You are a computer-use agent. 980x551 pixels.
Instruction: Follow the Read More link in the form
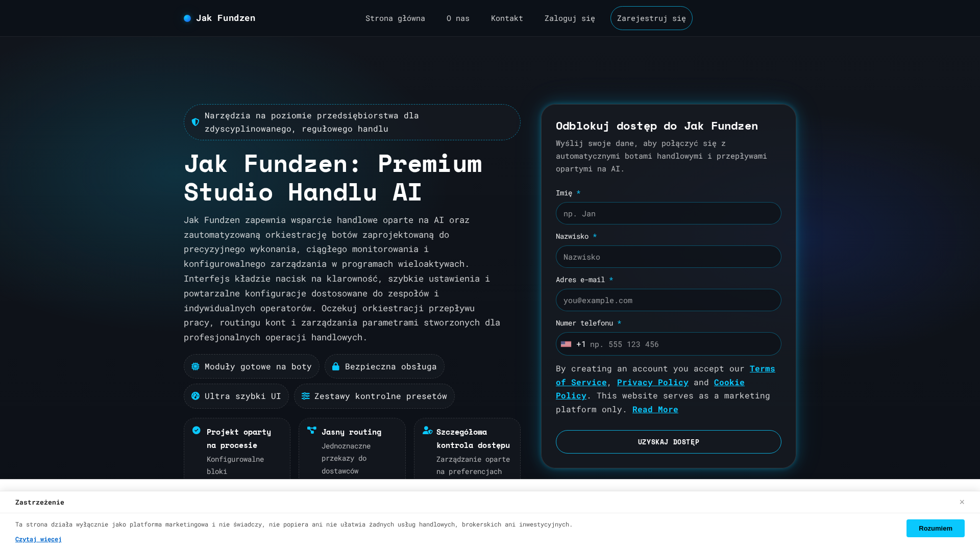[x=655, y=409]
